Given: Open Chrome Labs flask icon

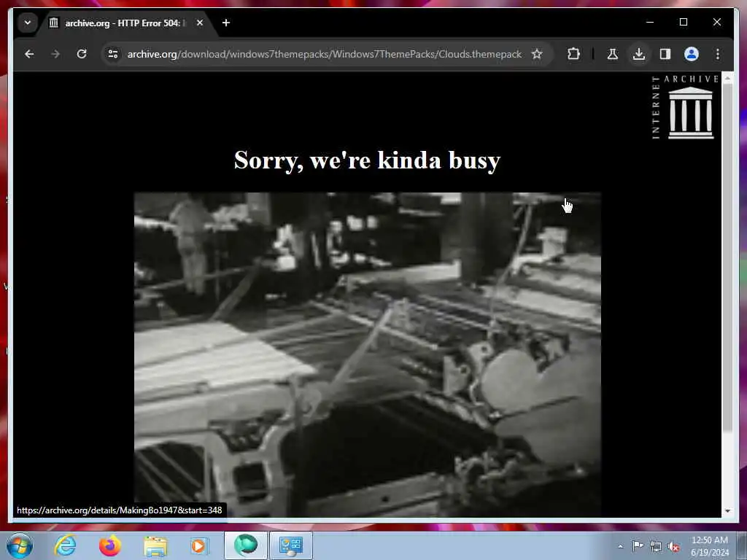Looking at the screenshot, I should click(613, 54).
